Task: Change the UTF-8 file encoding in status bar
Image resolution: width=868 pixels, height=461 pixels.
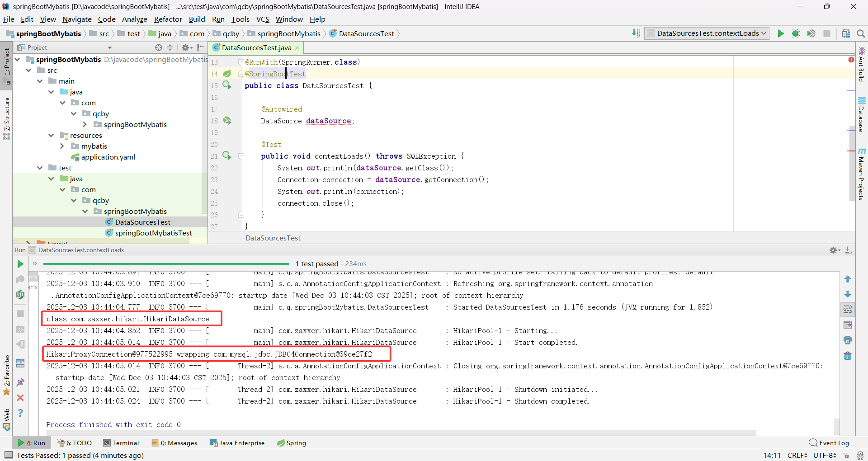Action: (x=825, y=455)
